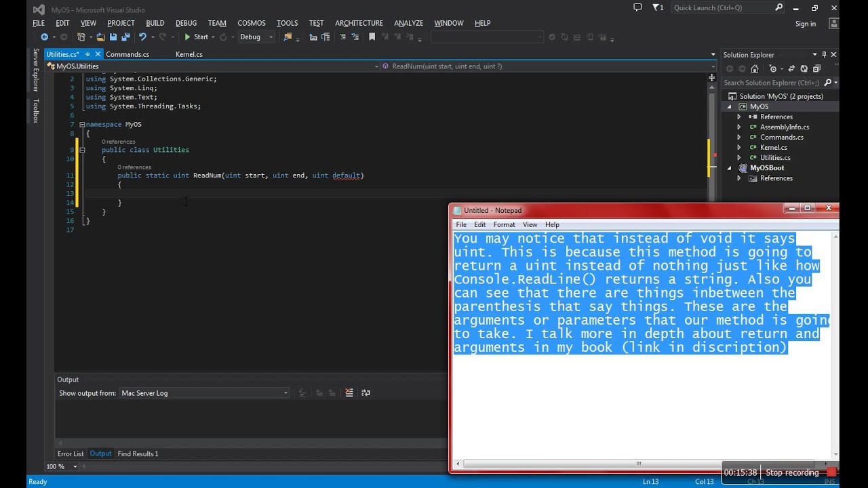Toggle the pin on the Utilities.cs tab
The width and height of the screenshot is (868, 488).
click(x=87, y=54)
